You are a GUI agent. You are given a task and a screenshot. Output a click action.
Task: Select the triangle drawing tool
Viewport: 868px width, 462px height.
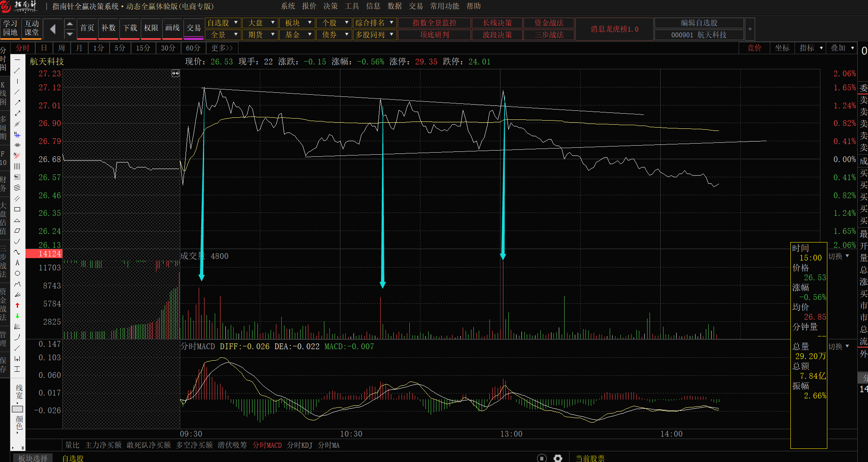[x=17, y=220]
